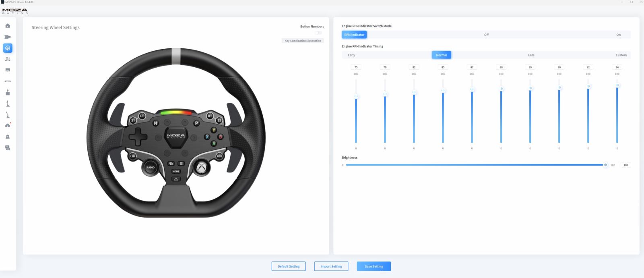Open the dash display sidebar icon
The width and height of the screenshot is (644, 278).
coord(8,70)
